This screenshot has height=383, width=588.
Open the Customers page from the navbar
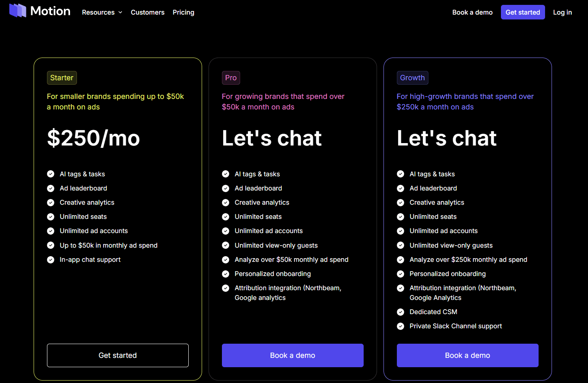pyautogui.click(x=147, y=12)
